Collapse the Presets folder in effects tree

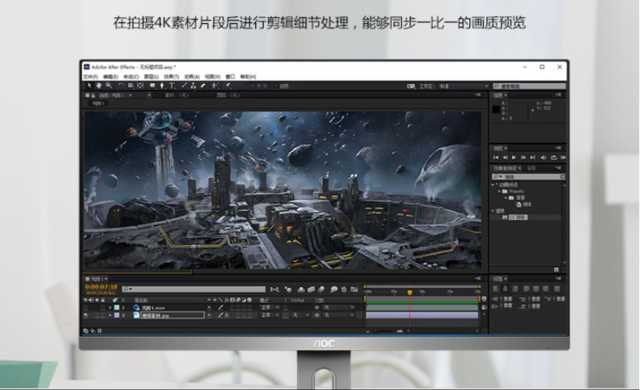[499, 191]
